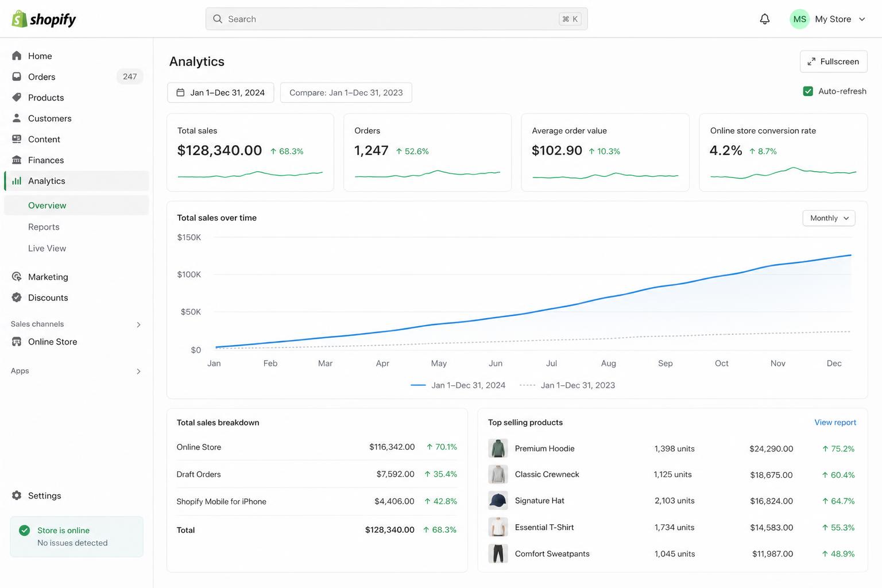Open the Orders page
This screenshot has height=588, width=882.
tap(76, 76)
